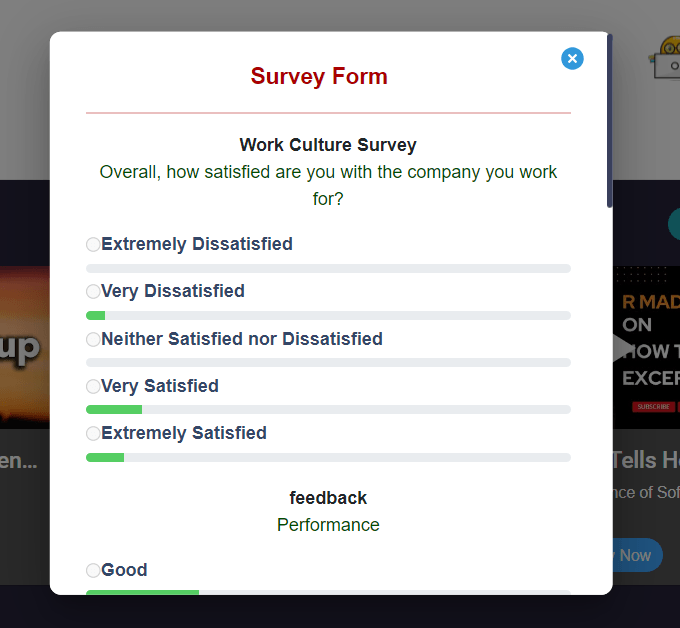Click the Very Satisfied progress bar
The image size is (680, 628).
pos(328,410)
